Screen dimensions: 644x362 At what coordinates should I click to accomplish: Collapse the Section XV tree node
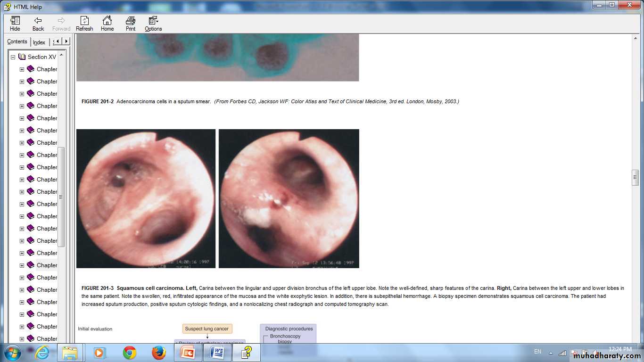pos(13,57)
